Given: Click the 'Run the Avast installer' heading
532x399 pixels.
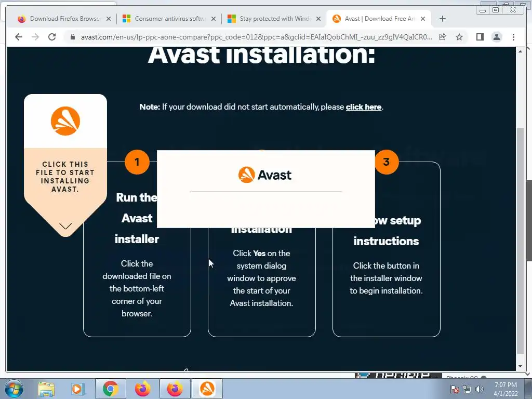Looking at the screenshot, I should click(137, 218).
